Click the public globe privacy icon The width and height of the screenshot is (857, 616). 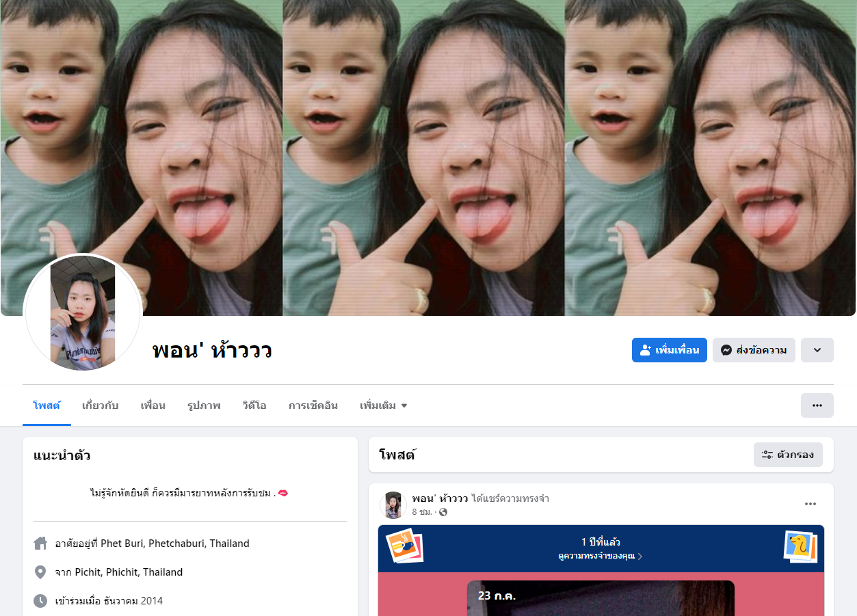[x=443, y=512]
